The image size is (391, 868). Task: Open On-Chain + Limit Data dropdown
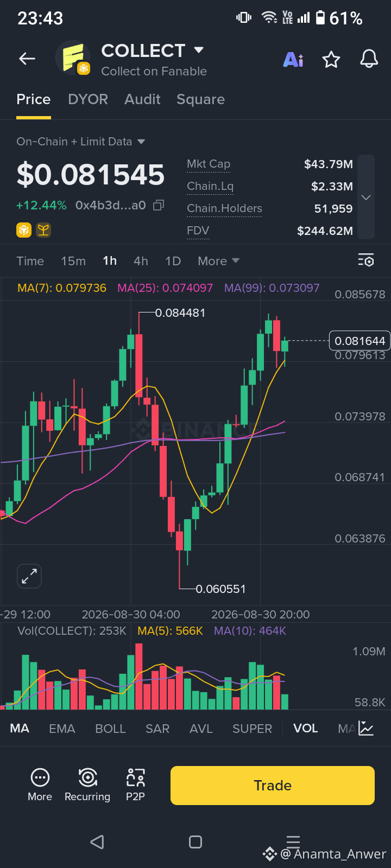81,142
